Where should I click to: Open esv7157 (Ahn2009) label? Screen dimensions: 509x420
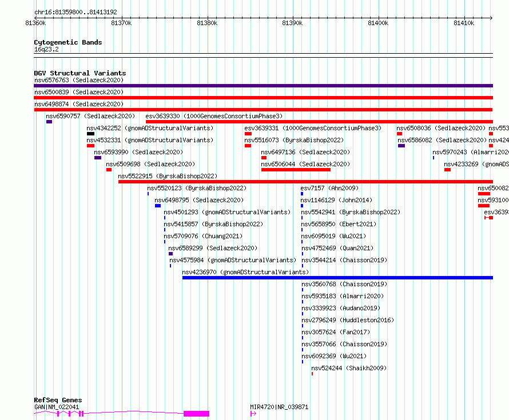(x=329, y=188)
